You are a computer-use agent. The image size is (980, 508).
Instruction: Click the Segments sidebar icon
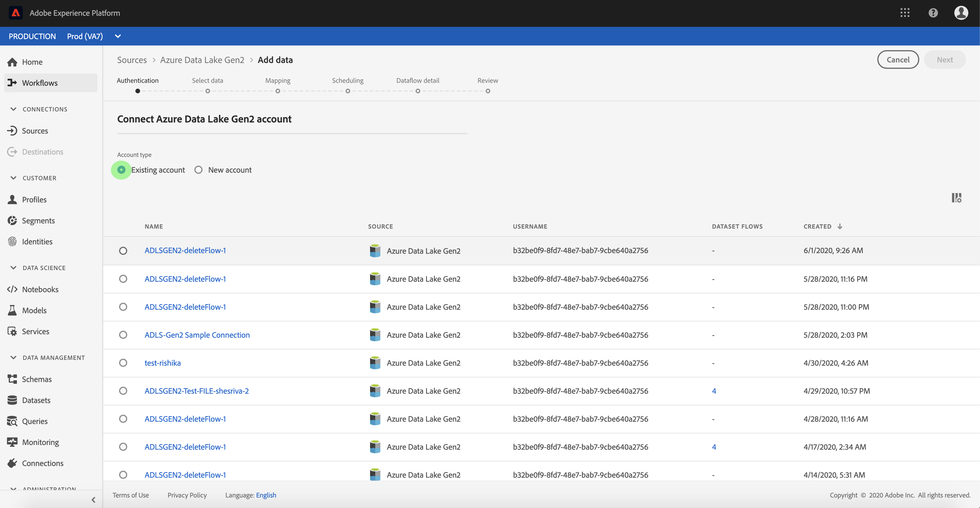pos(12,220)
